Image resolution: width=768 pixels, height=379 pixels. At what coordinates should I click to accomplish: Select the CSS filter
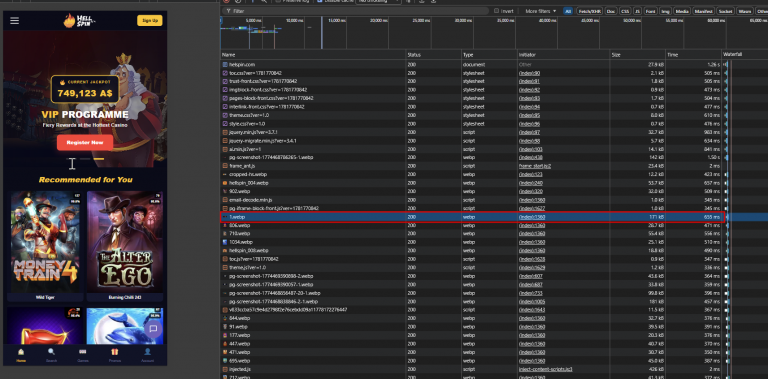[624, 11]
